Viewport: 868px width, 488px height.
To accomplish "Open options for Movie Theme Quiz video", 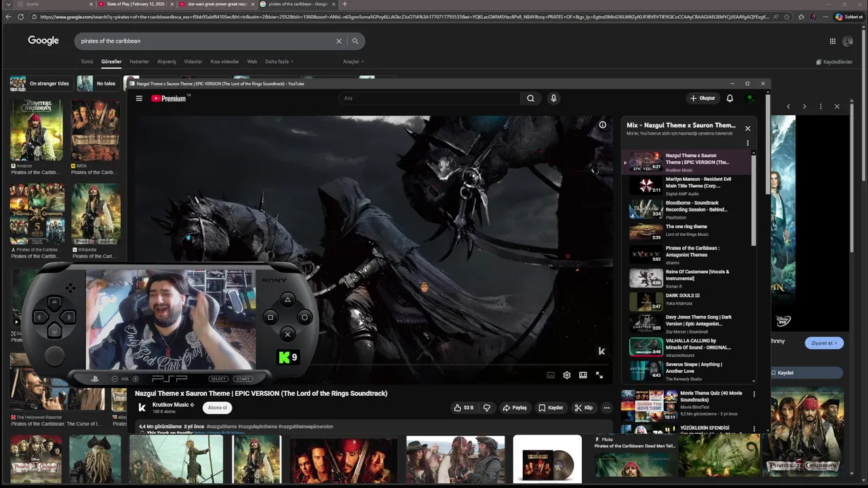I will [754, 394].
